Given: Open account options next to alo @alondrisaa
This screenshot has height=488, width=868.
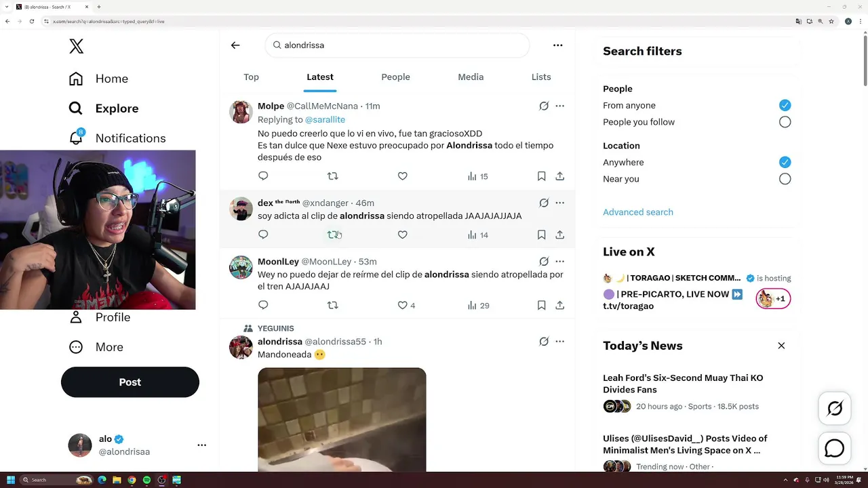Looking at the screenshot, I should tap(201, 445).
